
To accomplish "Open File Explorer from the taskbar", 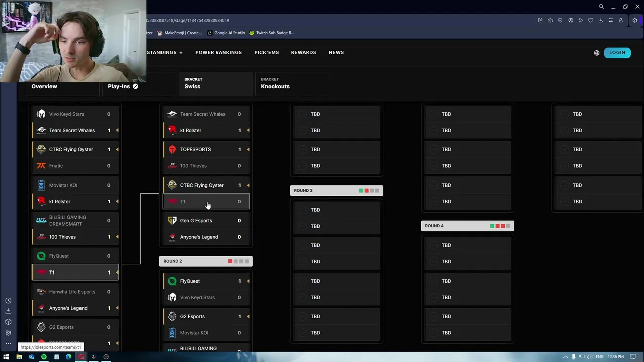I will point(19,357).
